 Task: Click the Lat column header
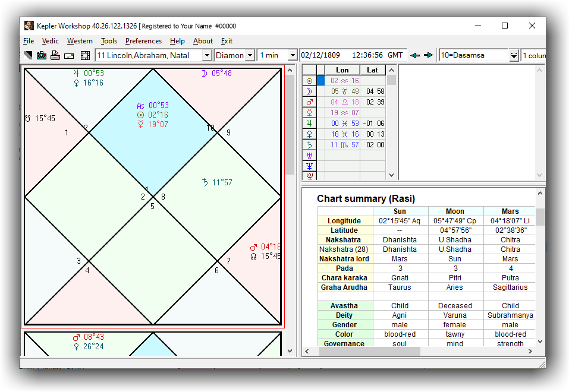[x=372, y=70]
